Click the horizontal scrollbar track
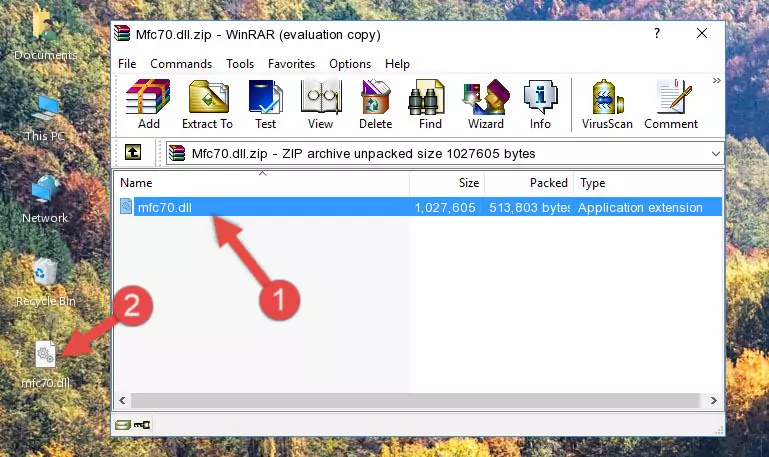 click(414, 400)
